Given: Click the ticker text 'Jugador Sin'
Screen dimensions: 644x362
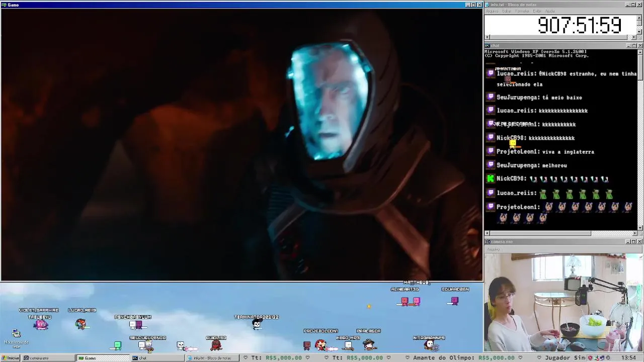Looking at the screenshot, I should click(565, 358).
